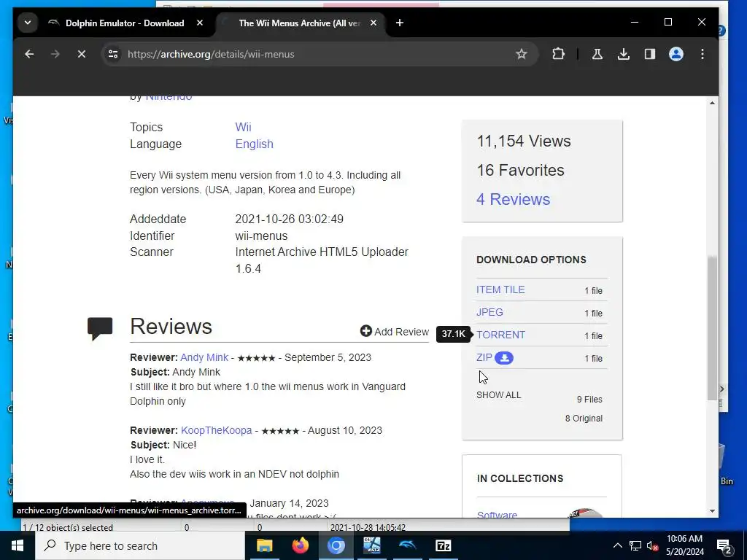The height and width of the screenshot is (560, 747).
Task: Click the scrollbar down arrow
Action: point(712,511)
